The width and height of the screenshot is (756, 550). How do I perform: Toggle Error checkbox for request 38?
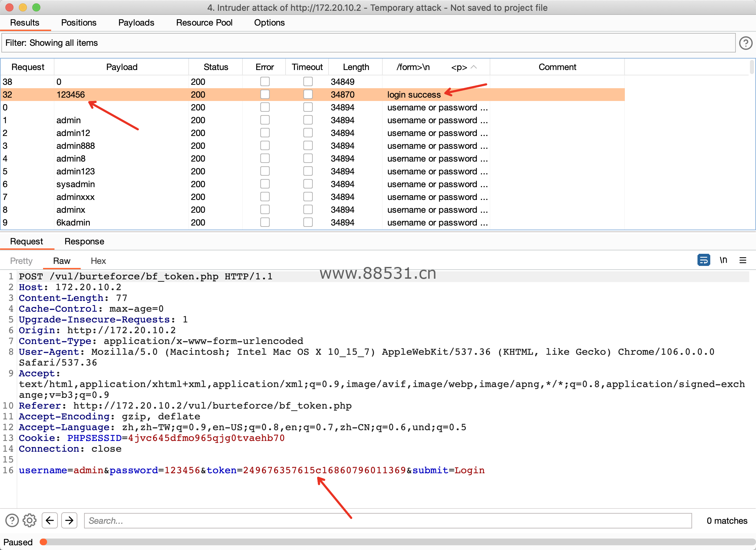(x=265, y=81)
